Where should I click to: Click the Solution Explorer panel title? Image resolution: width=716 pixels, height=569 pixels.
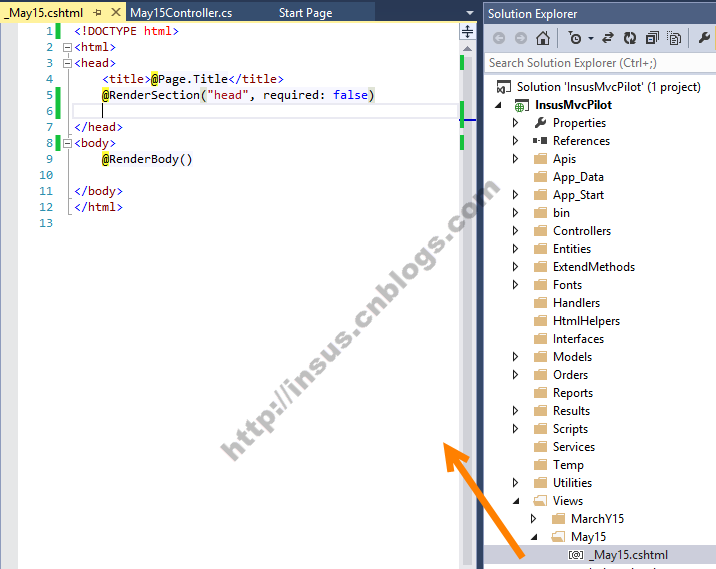click(x=532, y=14)
